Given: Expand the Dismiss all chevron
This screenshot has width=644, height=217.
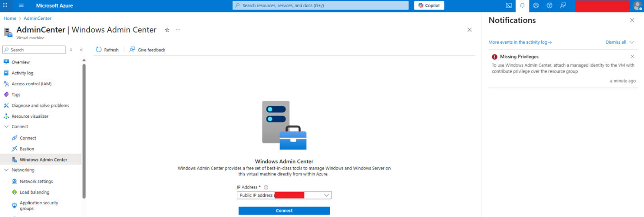Looking at the screenshot, I should click(x=632, y=42).
